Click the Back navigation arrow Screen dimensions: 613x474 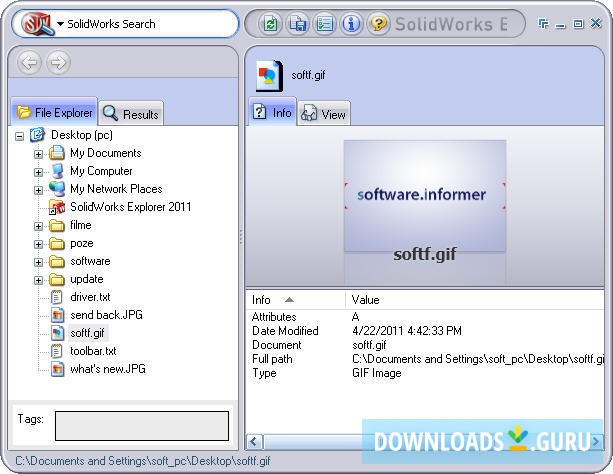(30, 62)
